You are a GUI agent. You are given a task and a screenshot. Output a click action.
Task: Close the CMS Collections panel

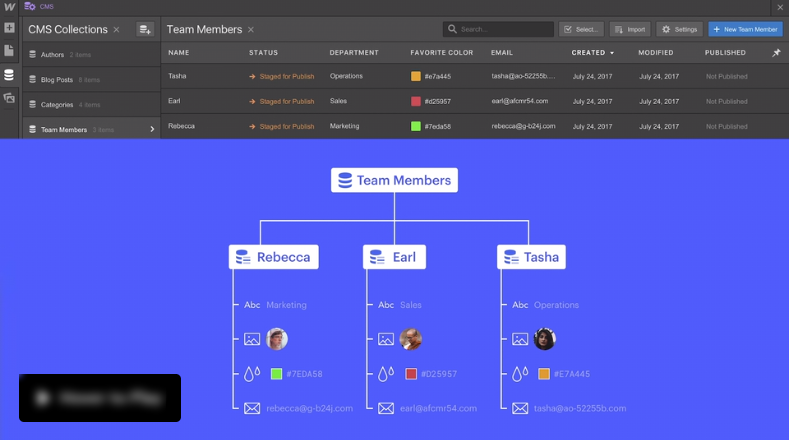coord(116,30)
